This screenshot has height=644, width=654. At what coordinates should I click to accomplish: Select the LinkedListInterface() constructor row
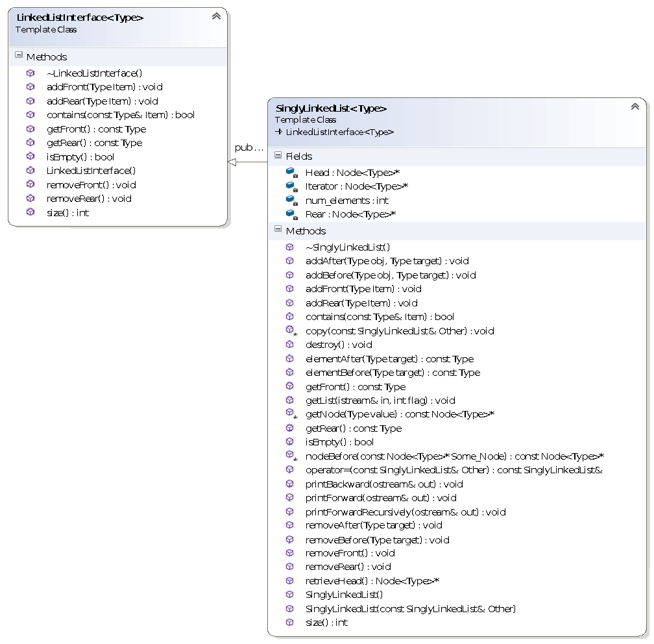[x=91, y=171]
